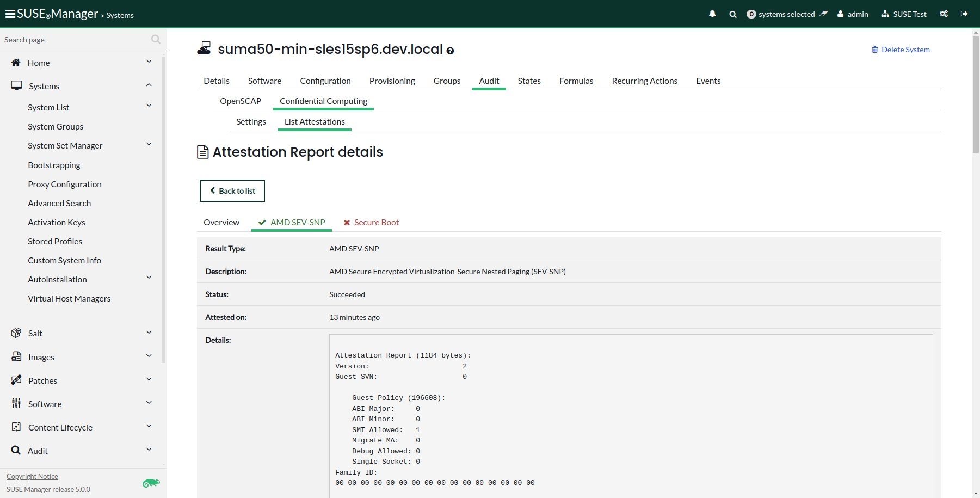The image size is (980, 498).
Task: Click the Systems breadcrumb link
Action: tap(120, 15)
